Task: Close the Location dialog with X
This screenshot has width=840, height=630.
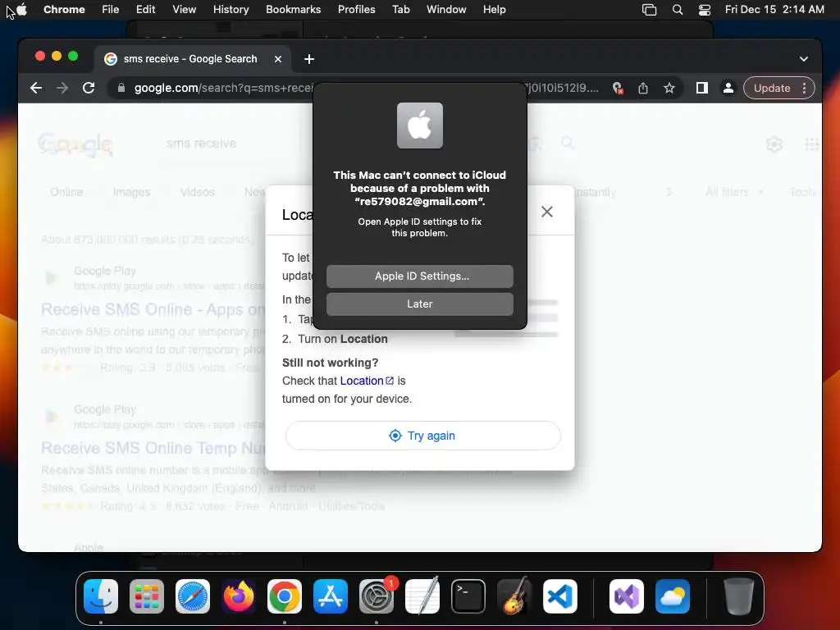Action: pyautogui.click(x=547, y=212)
